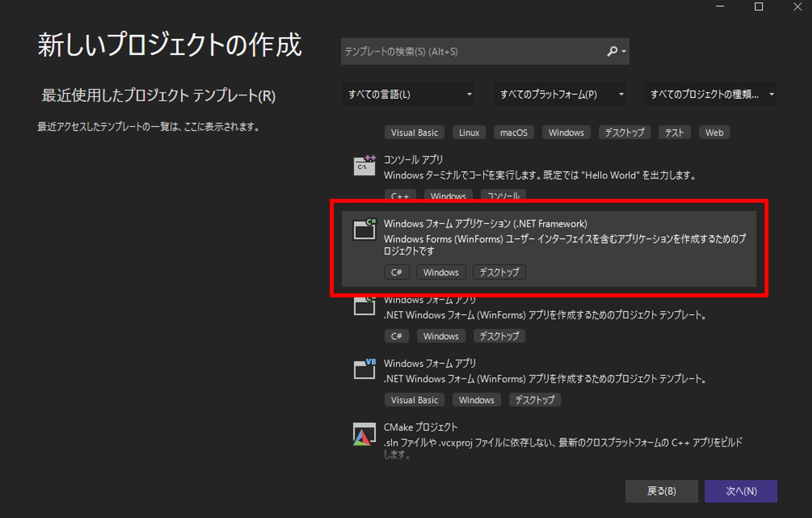
Task: Select the "コンソール アプリ" template title
Action: (x=413, y=159)
